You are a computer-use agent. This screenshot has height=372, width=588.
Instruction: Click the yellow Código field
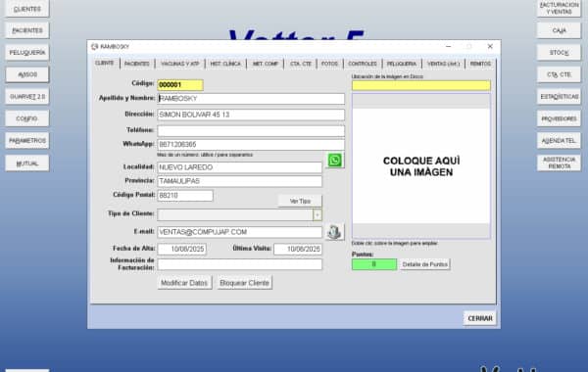[180, 85]
